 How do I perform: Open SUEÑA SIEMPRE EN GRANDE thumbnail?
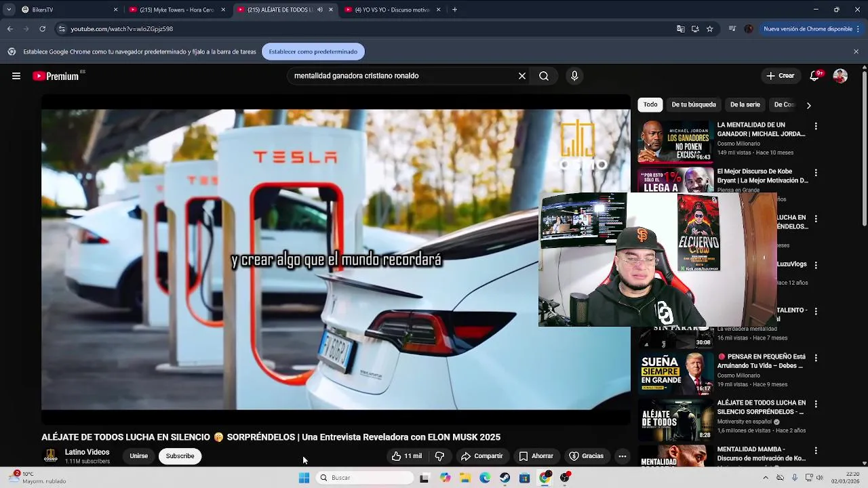[x=675, y=373]
